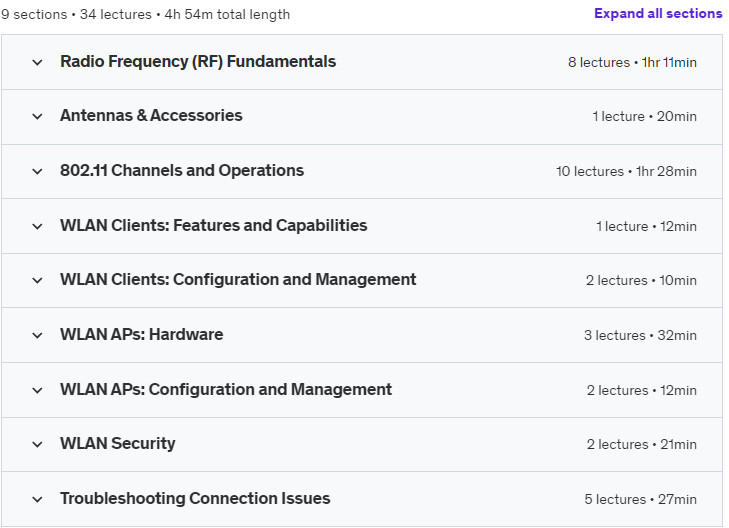Image resolution: width=729 pixels, height=528 pixels.
Task: Select WLAN Clients: Configuration and Management title
Action: 238,280
